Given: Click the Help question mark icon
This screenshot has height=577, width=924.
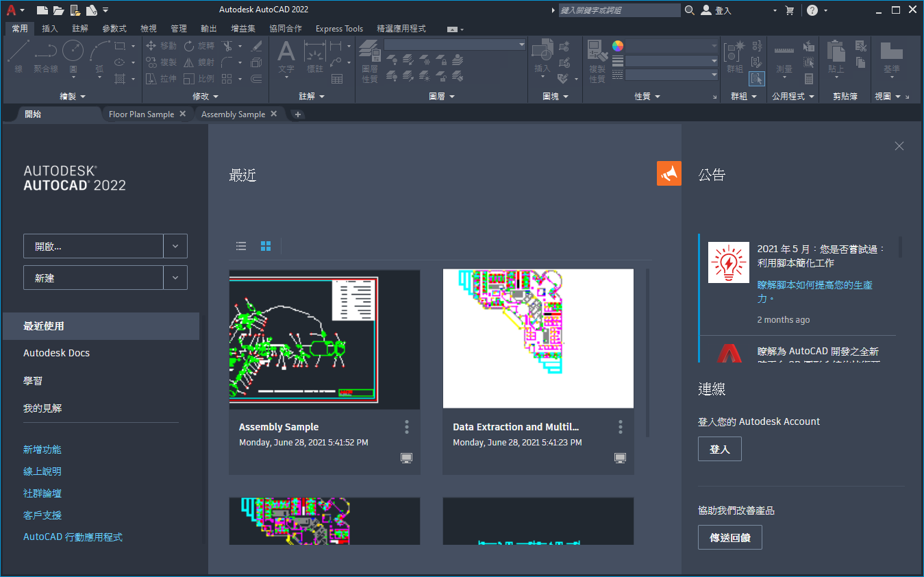Looking at the screenshot, I should pos(812,10).
